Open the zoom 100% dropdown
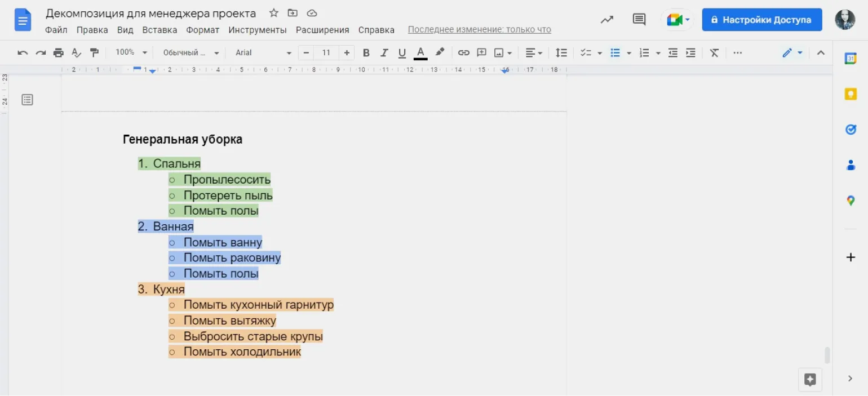The height and width of the screenshot is (396, 868). 131,52
